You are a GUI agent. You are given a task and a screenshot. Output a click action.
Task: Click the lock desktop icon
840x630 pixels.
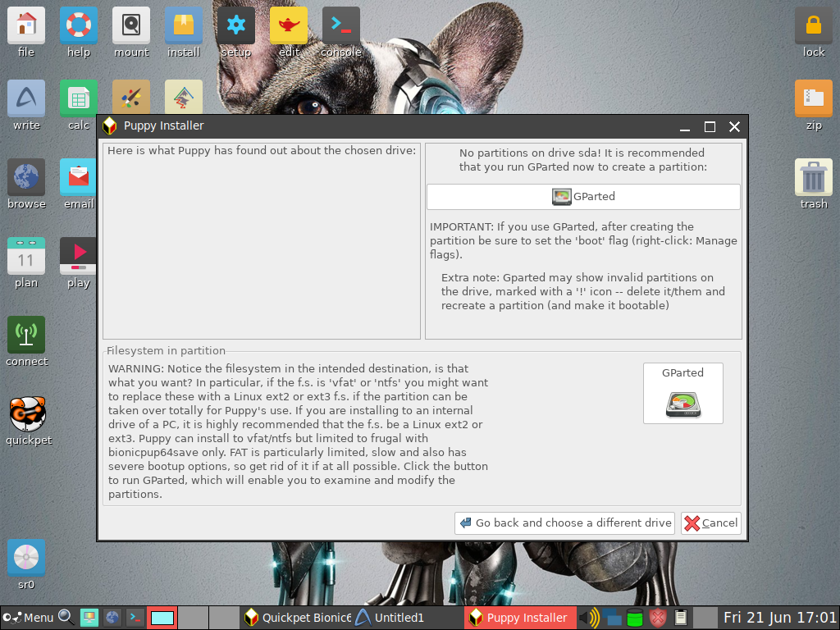[x=813, y=25]
